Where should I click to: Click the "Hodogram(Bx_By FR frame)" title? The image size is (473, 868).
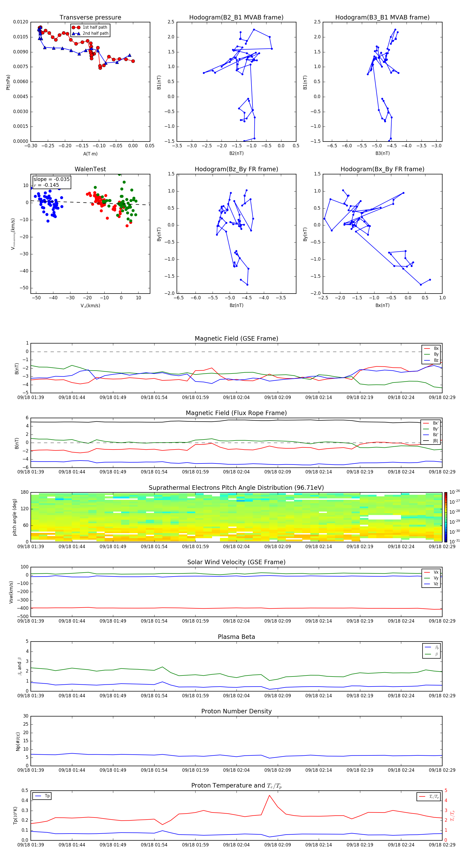tap(382, 169)
